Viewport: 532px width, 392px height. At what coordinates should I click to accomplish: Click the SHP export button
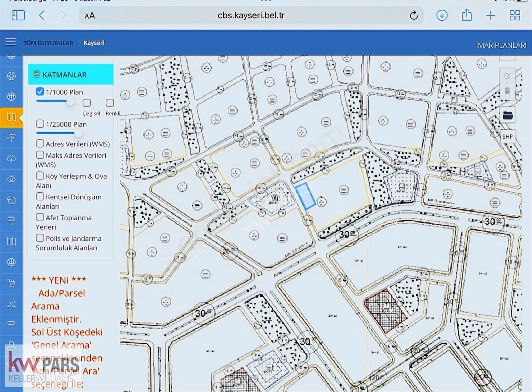(507, 136)
